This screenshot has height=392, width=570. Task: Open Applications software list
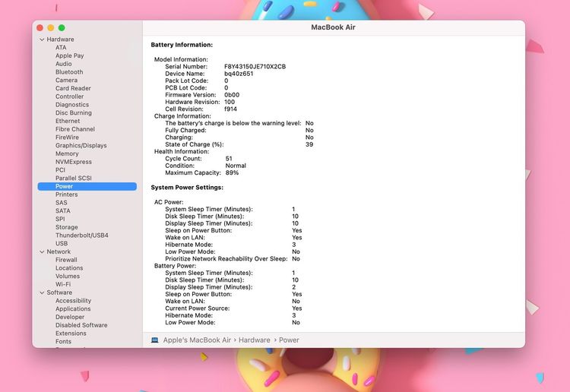point(73,309)
